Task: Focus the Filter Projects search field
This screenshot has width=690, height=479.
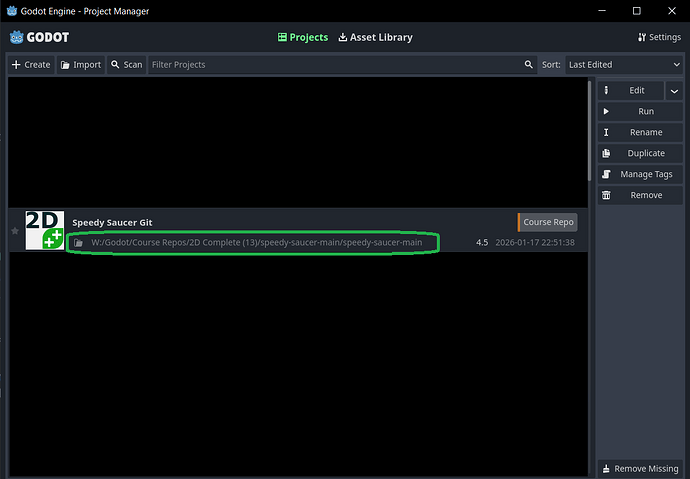Action: (342, 65)
